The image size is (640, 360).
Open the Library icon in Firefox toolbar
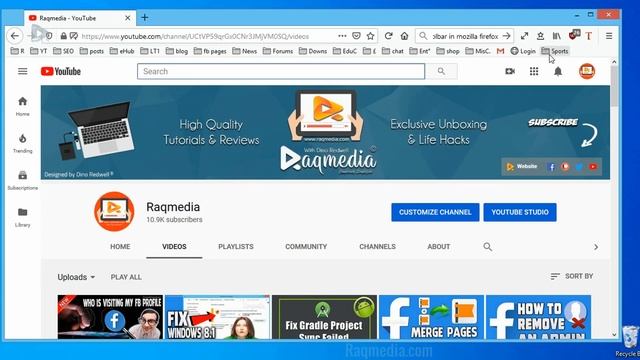click(556, 36)
